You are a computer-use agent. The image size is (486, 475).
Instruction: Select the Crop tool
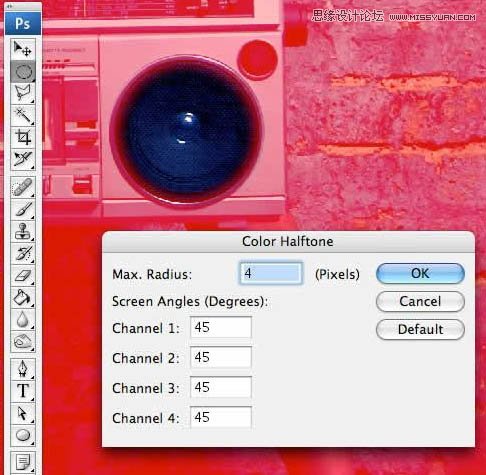pyautogui.click(x=23, y=137)
